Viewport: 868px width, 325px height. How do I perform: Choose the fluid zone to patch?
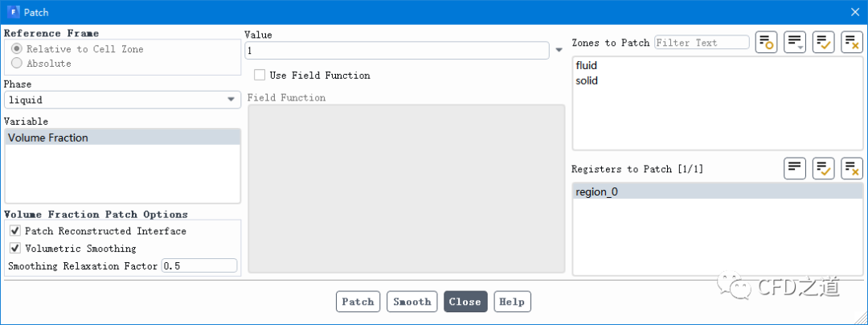[587, 65]
